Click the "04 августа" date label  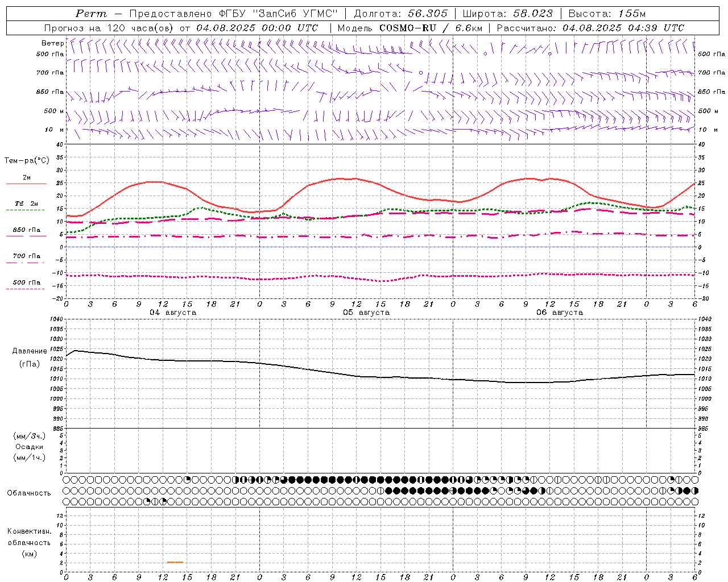pyautogui.click(x=173, y=313)
